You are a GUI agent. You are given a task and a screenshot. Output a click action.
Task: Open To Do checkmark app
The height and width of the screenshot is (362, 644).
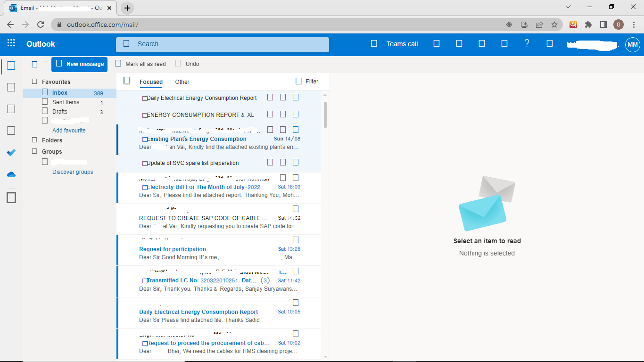pyautogui.click(x=11, y=152)
